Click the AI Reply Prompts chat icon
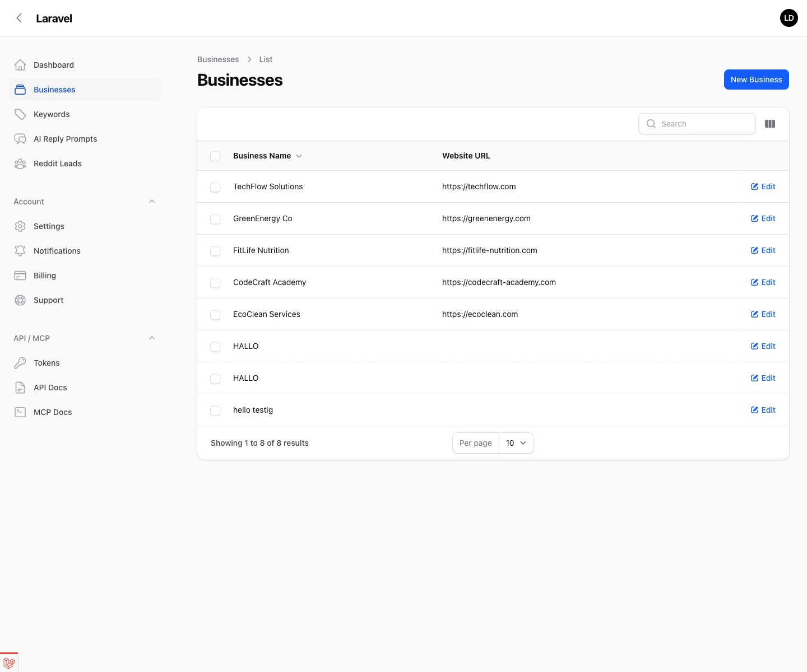 click(20, 139)
